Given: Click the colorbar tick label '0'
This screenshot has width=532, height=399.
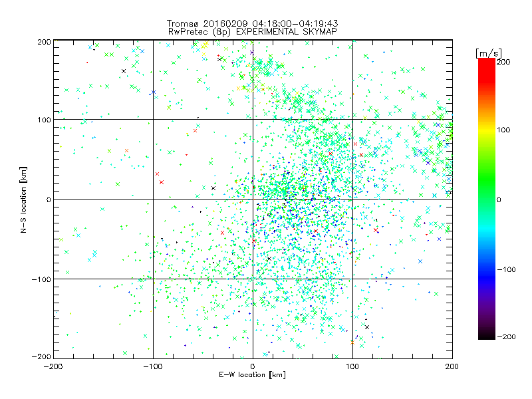Looking at the screenshot, I should pyautogui.click(x=499, y=200).
